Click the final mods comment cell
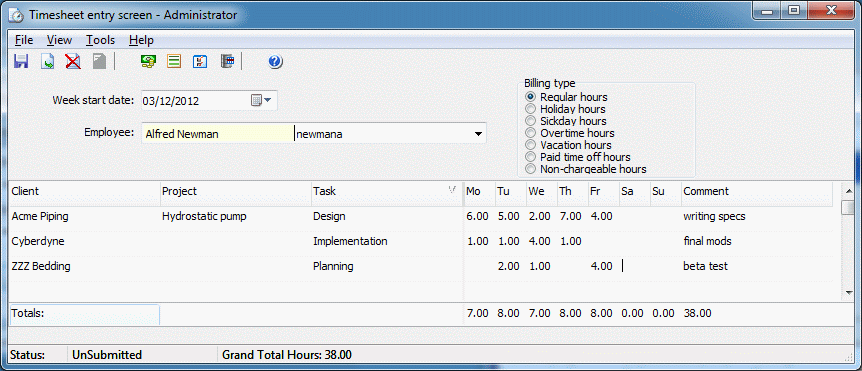Screen dimensions: 862x371 (x=757, y=241)
